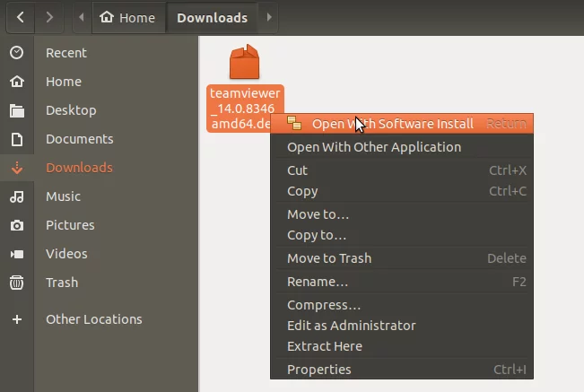
Task: Select Cut from the context menu
Action: click(x=402, y=170)
